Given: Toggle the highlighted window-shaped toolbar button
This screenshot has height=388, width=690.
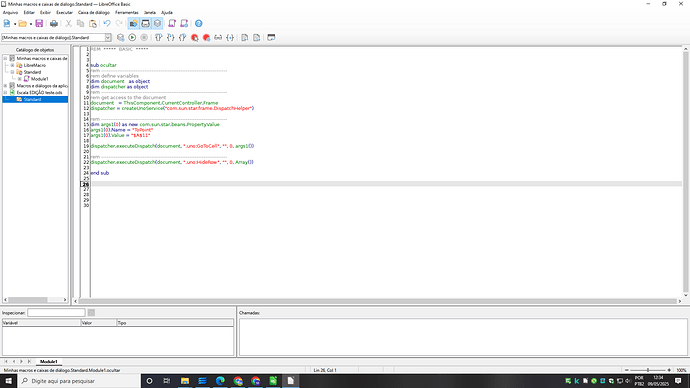Looking at the screenshot, I should pos(145,24).
